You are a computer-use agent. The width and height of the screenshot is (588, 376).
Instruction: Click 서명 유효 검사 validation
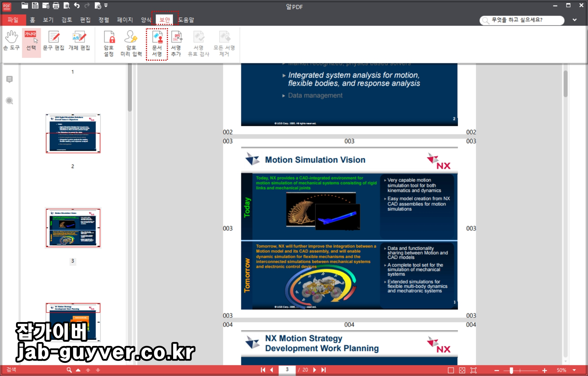tap(198, 43)
